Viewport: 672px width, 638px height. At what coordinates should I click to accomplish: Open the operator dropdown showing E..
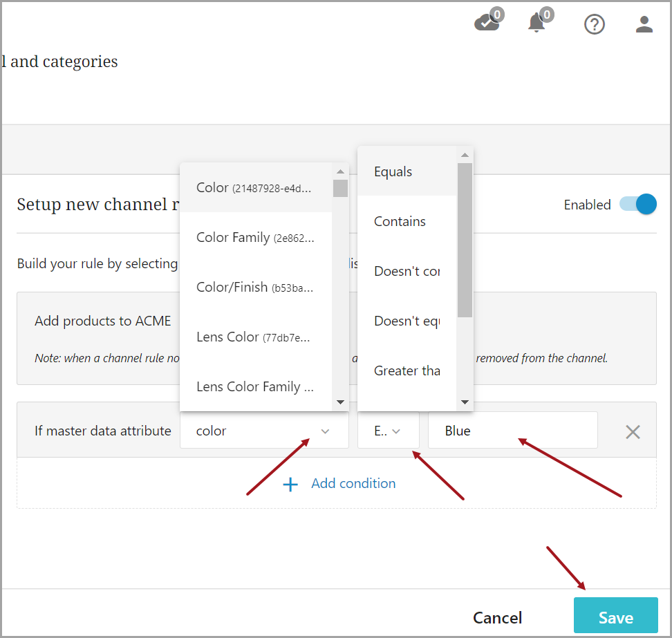[x=388, y=431]
